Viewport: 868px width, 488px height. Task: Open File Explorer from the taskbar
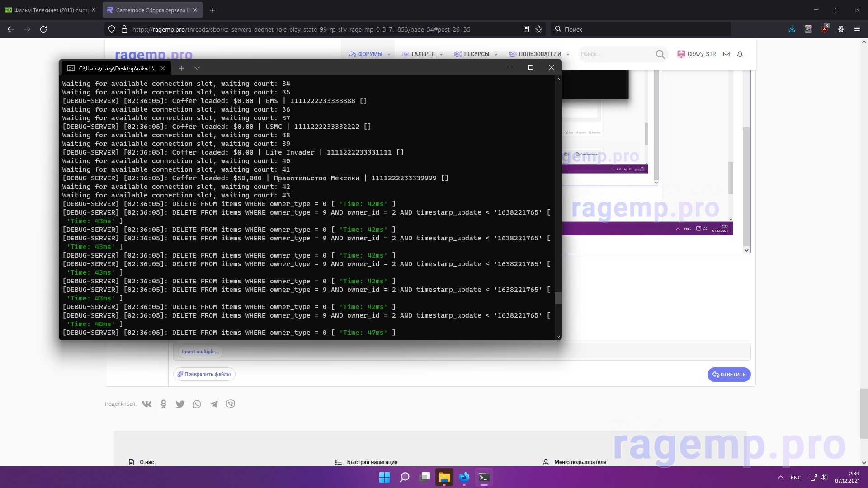444,477
